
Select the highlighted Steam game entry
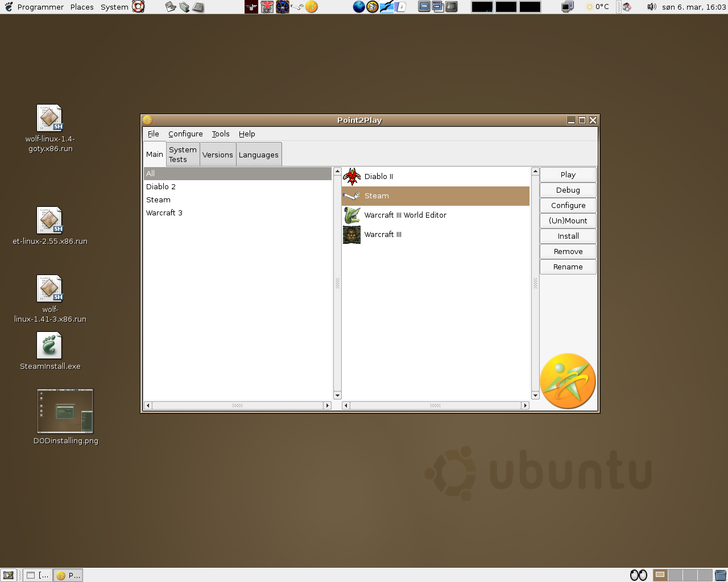point(436,196)
